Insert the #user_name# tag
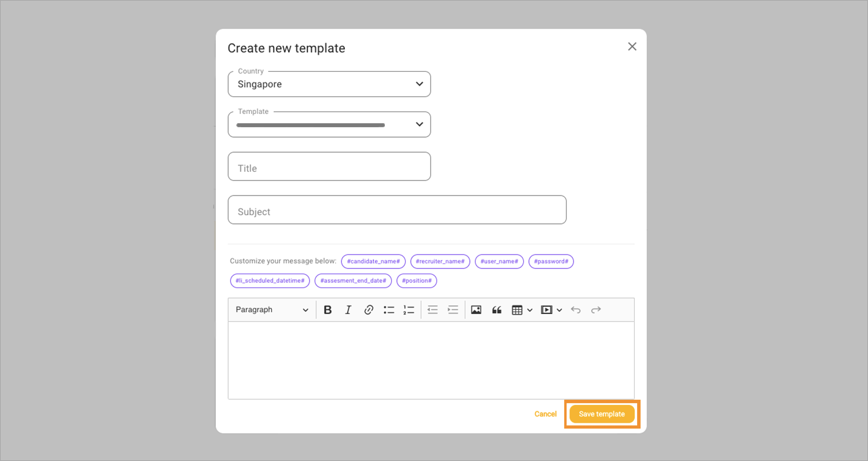This screenshot has width=868, height=461. [x=499, y=261]
